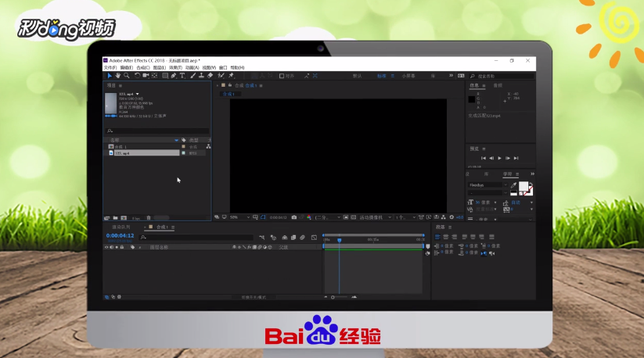644x358 pixels.
Task: Select the Brush tool
Action: click(x=193, y=76)
